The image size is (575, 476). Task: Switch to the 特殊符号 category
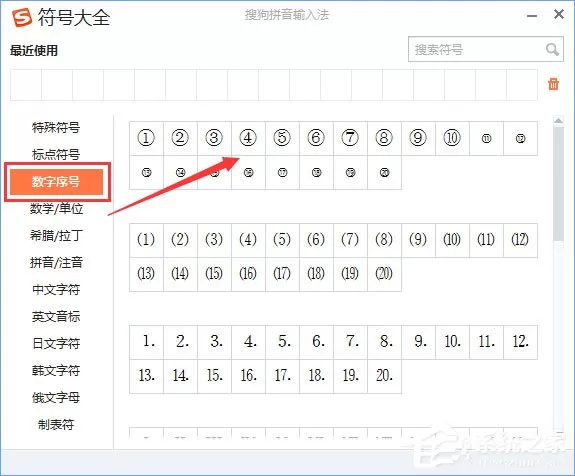[56, 128]
